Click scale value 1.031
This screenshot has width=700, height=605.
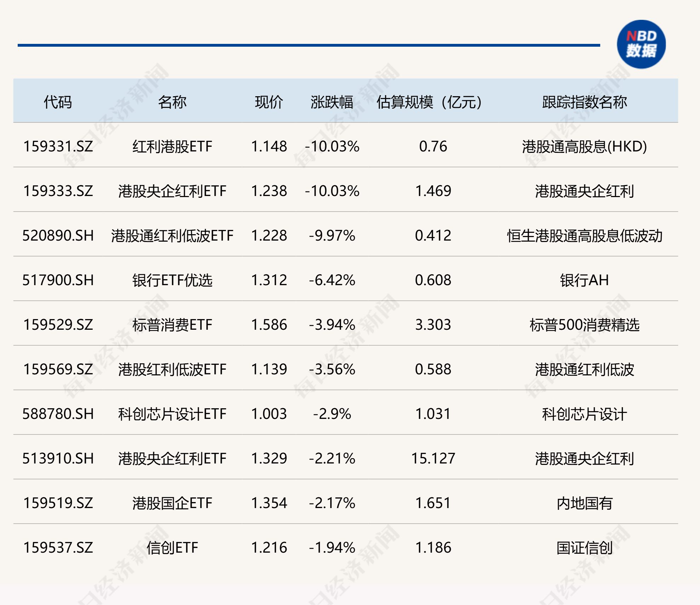click(433, 414)
